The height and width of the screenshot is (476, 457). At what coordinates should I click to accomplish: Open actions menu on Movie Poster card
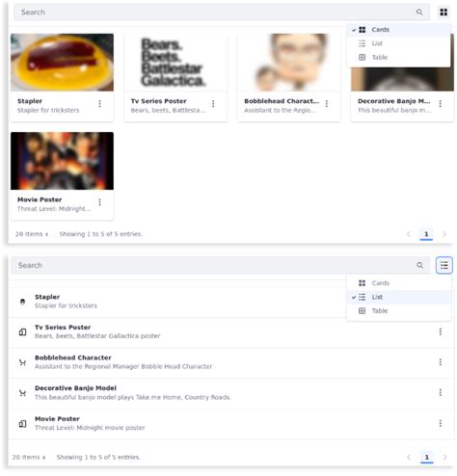click(99, 202)
